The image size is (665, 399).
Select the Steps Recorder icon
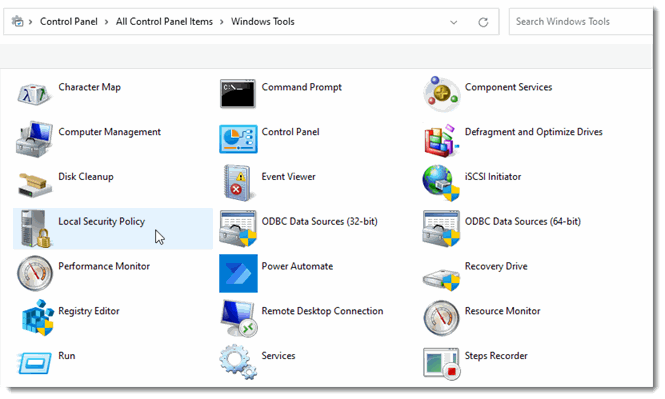point(441,363)
